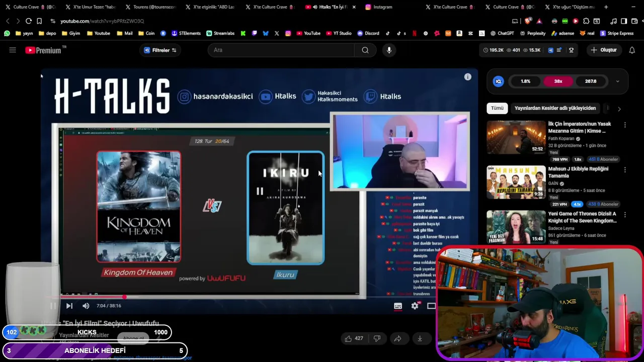644x362 pixels.
Task: Open the browser extensions puzzle icon
Action: click(586, 21)
